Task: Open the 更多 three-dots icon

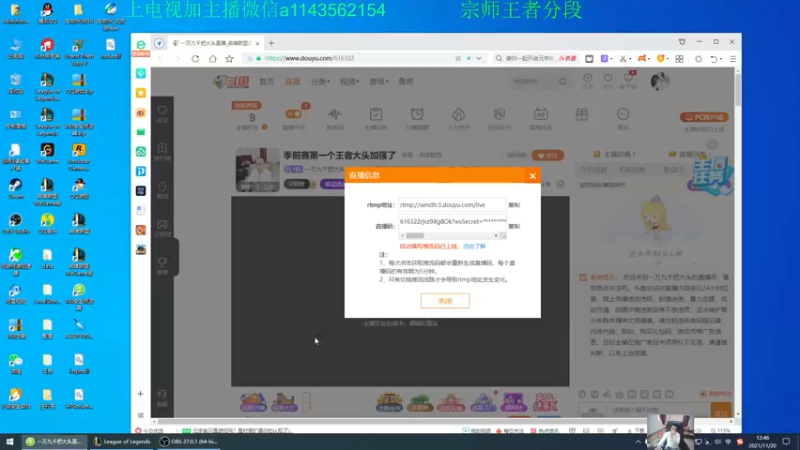Action: [623, 115]
